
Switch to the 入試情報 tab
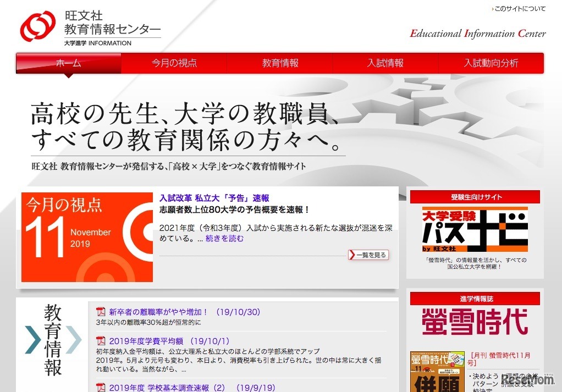[385, 63]
